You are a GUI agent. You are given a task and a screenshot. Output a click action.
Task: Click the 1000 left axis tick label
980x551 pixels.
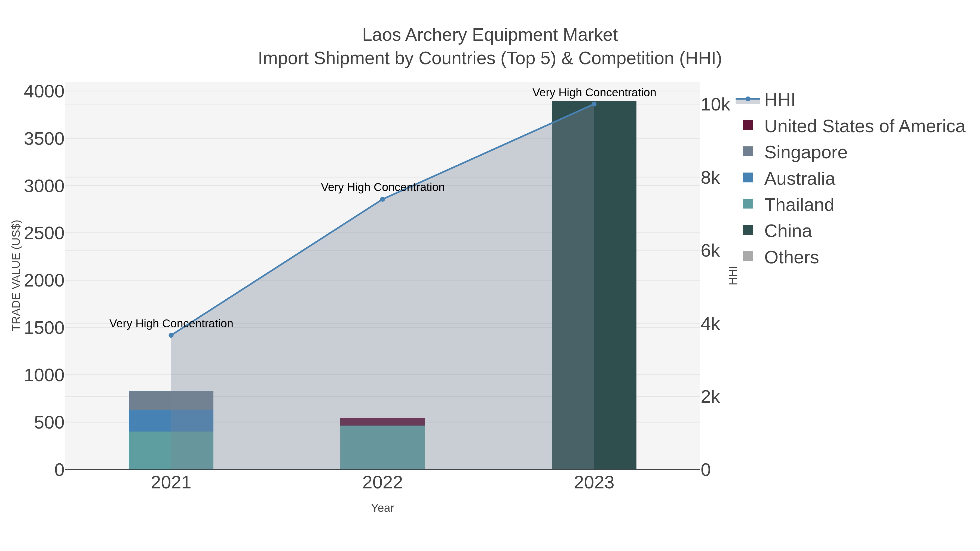[x=44, y=375]
